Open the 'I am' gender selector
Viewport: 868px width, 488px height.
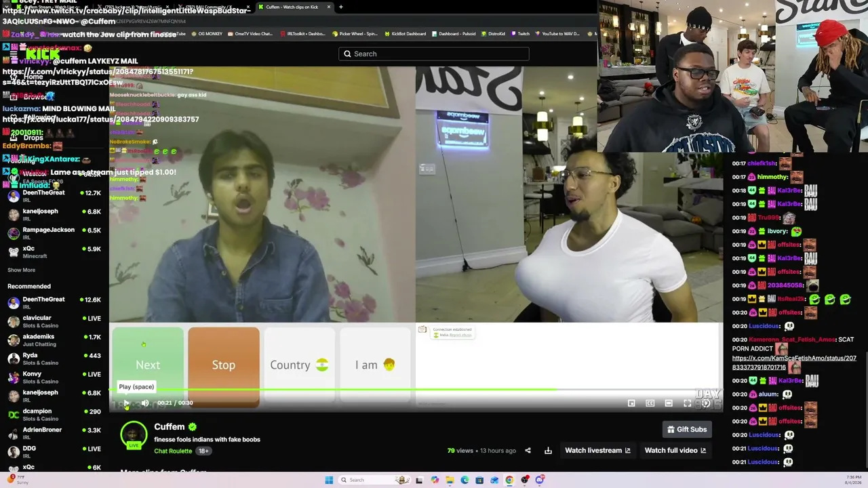(375, 365)
